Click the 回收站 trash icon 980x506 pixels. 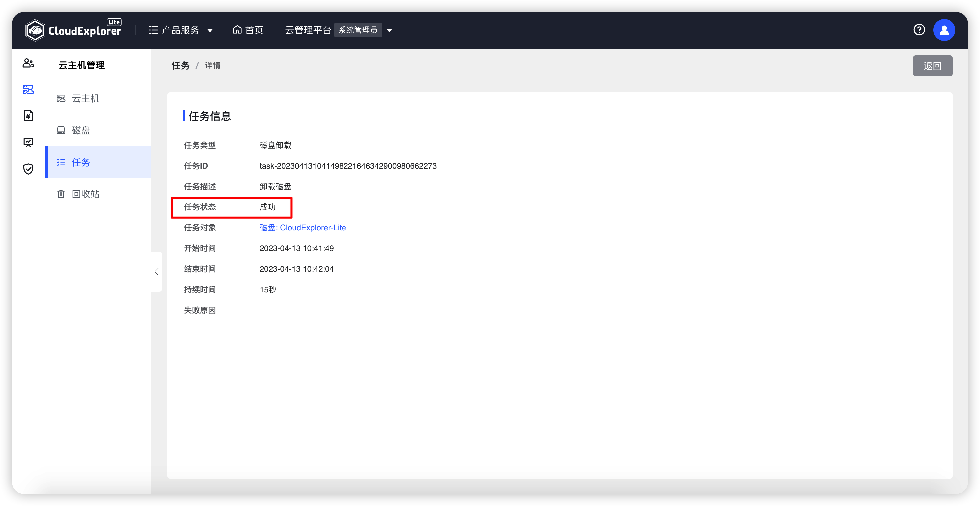[61, 194]
